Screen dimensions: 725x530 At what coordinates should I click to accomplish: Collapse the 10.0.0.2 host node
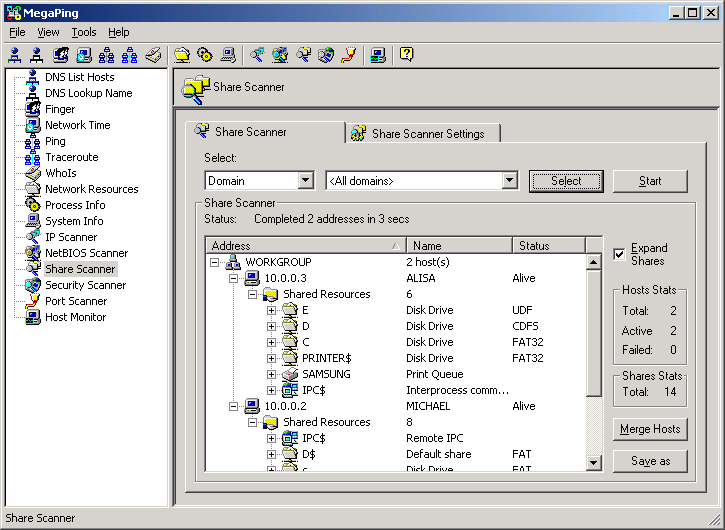[233, 406]
